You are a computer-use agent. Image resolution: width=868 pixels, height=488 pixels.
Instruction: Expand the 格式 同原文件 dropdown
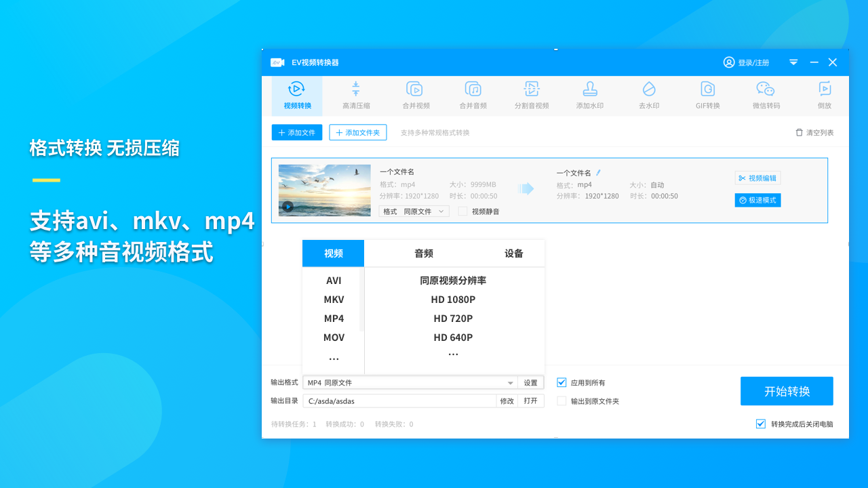tap(414, 211)
